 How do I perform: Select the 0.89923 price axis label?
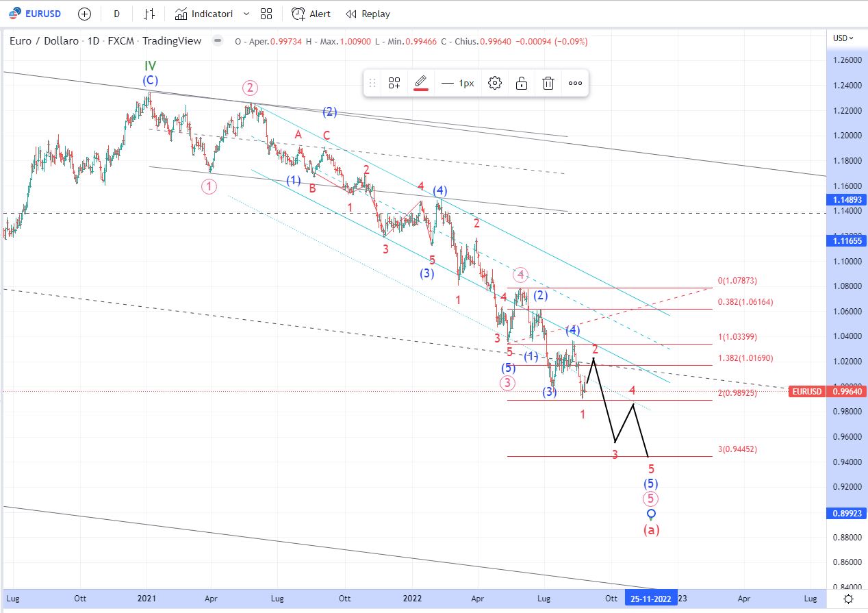(846, 512)
